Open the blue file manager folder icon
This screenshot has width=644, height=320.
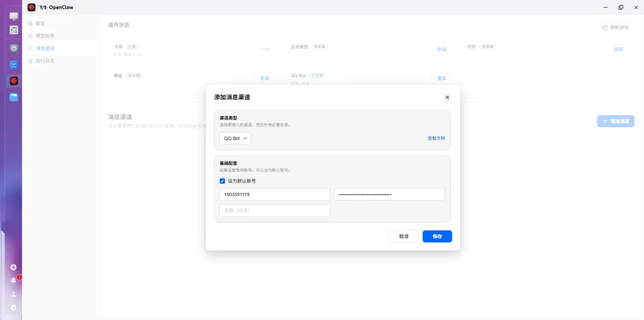point(14,97)
